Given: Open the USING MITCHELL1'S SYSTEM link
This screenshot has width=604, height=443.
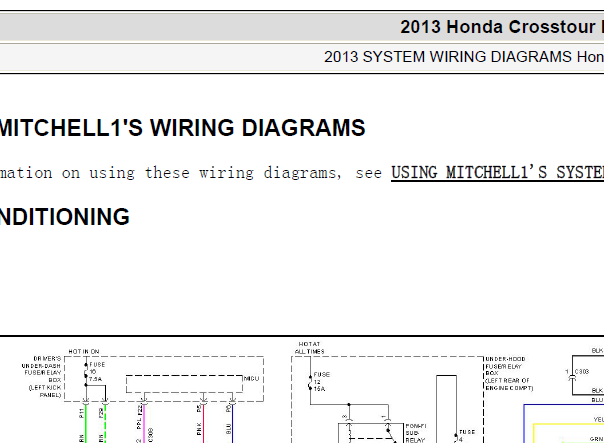Looking at the screenshot, I should coord(497,173).
